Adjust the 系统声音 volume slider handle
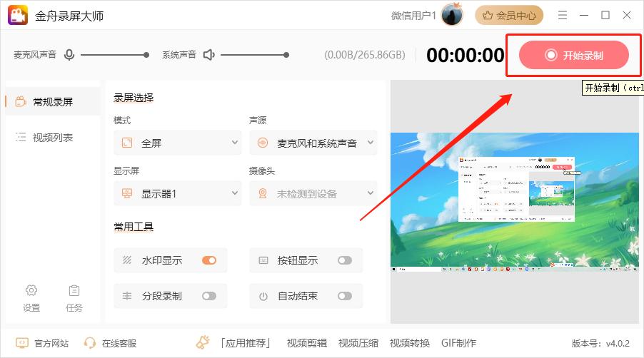Viewport: 644px width, 358px height. pyautogui.click(x=286, y=54)
